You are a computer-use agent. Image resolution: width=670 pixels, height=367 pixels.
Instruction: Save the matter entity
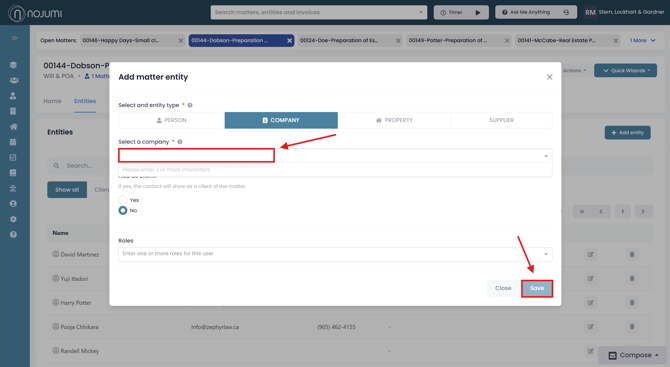(x=537, y=288)
